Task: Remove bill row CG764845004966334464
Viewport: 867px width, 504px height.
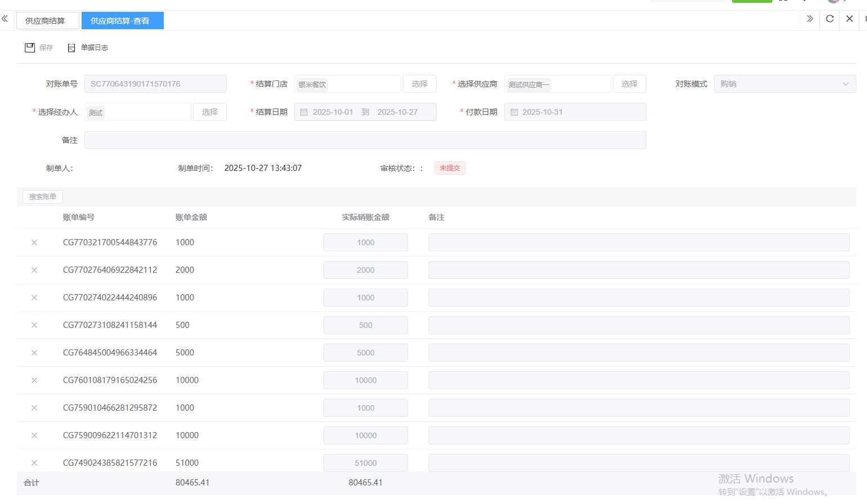Action: [x=34, y=353]
